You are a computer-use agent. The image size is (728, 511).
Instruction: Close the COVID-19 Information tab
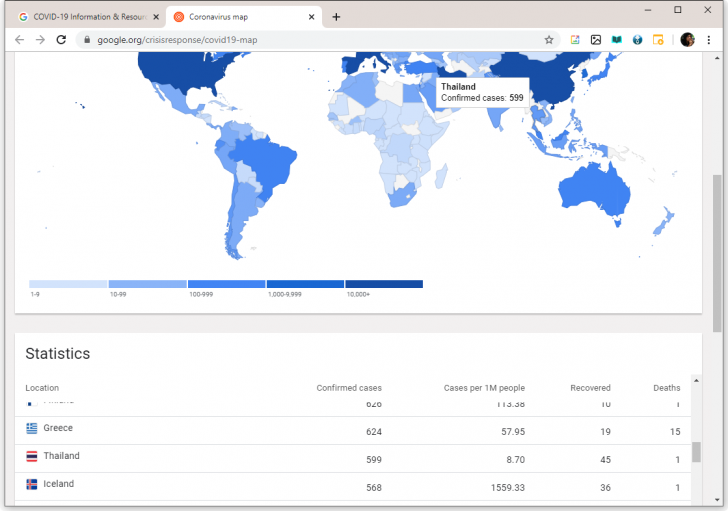tap(156, 17)
